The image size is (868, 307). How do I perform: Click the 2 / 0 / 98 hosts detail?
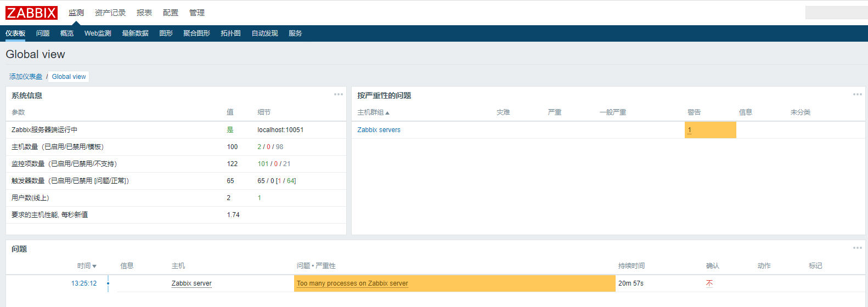click(270, 147)
